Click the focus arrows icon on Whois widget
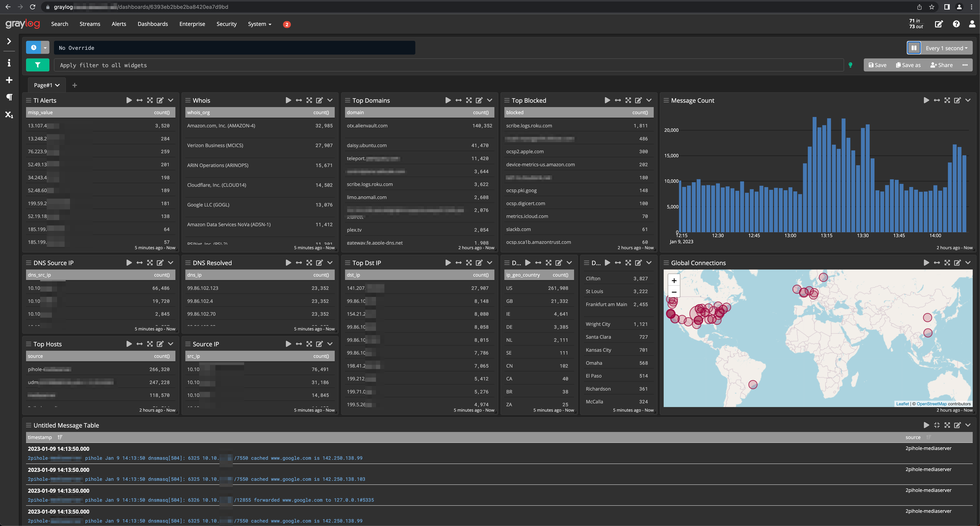980x526 pixels. click(x=299, y=100)
